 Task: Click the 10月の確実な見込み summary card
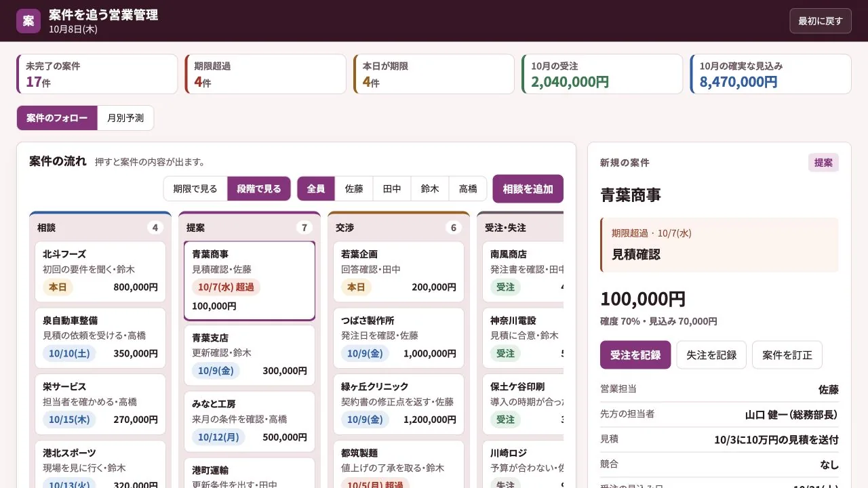(x=771, y=74)
